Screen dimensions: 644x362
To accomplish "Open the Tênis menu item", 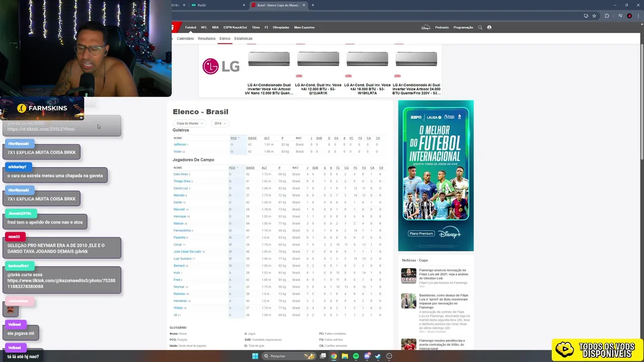I will (x=256, y=27).
